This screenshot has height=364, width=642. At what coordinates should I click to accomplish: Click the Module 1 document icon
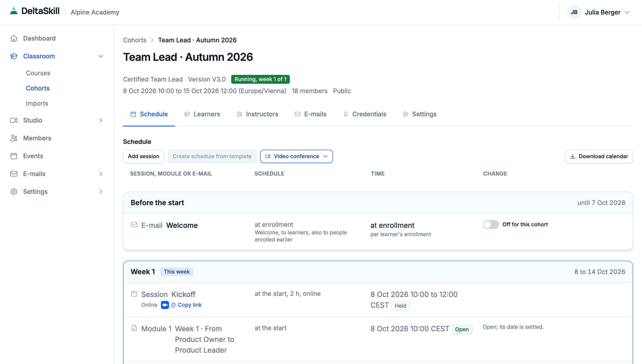coord(134,328)
